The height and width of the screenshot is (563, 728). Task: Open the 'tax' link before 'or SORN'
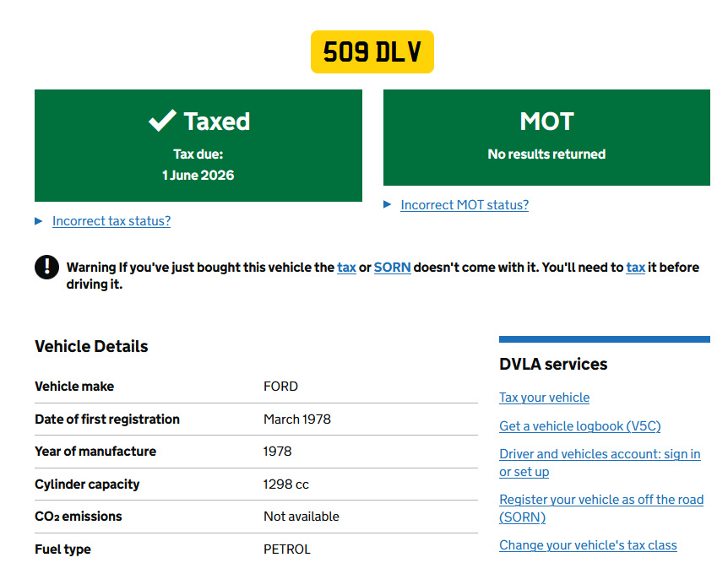coord(346,268)
